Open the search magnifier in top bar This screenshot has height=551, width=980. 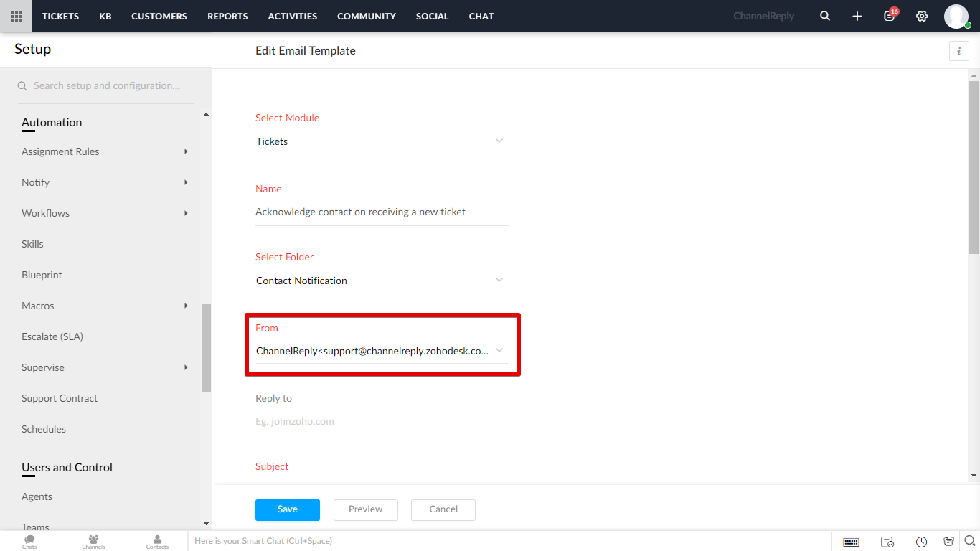tap(825, 16)
